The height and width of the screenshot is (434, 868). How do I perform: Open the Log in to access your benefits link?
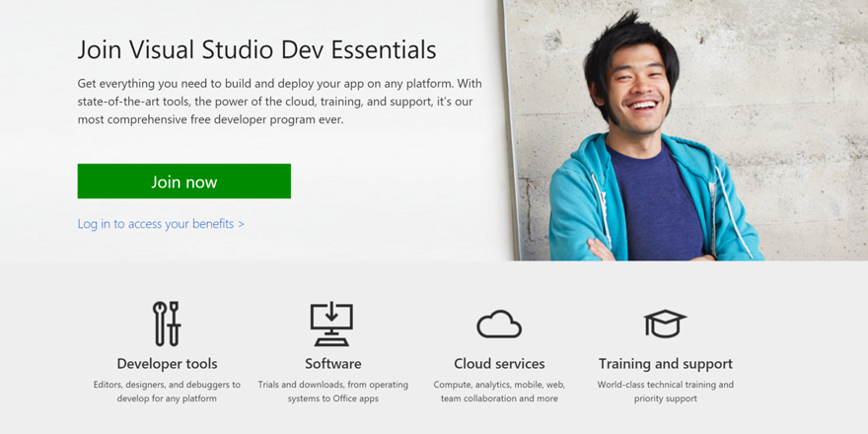[x=161, y=224]
